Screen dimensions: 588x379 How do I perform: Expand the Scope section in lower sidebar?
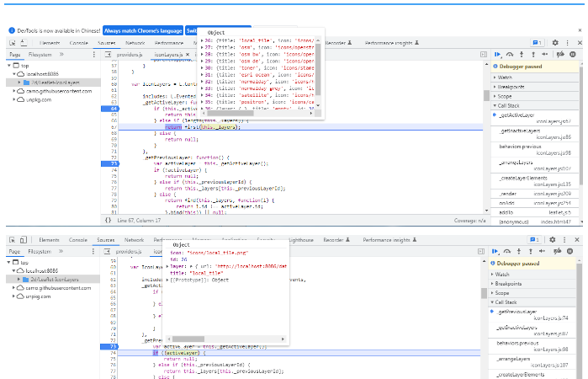(503, 292)
